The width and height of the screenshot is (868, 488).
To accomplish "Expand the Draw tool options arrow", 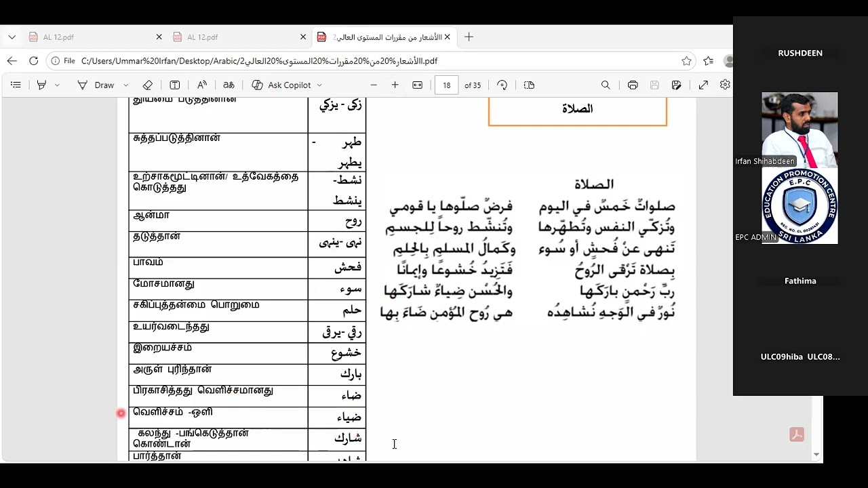I will point(125,85).
